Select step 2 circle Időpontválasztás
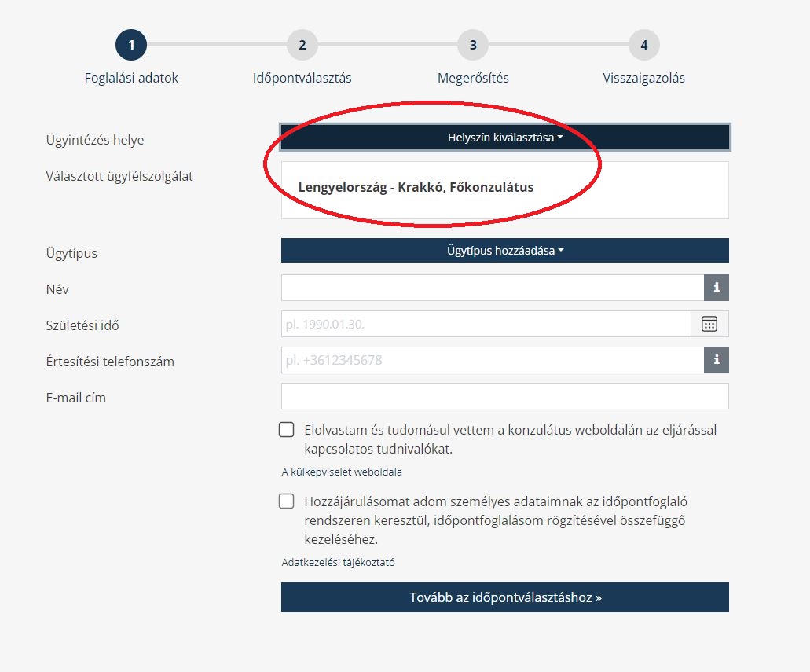This screenshot has height=672, width=810. [302, 45]
